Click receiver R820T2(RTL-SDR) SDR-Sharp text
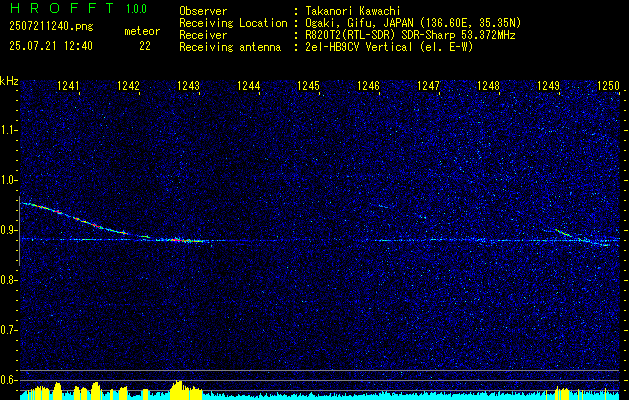Screen dimensions: 629x400 (408, 35)
